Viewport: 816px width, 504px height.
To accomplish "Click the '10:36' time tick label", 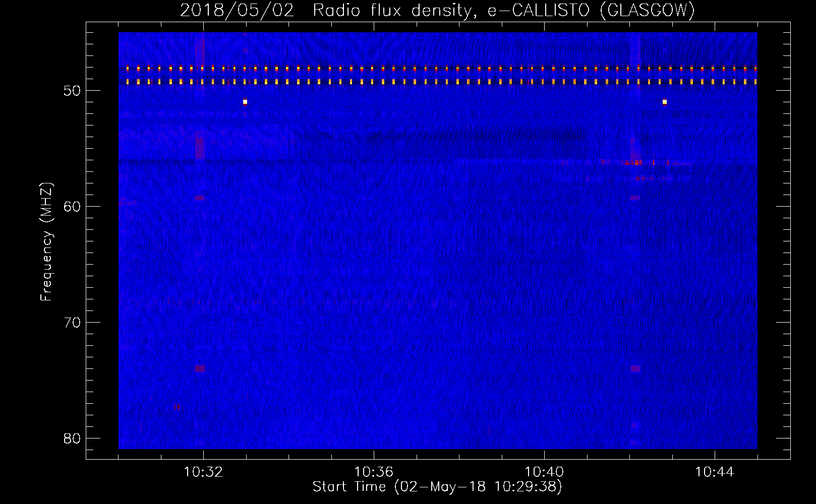I will 374,472.
